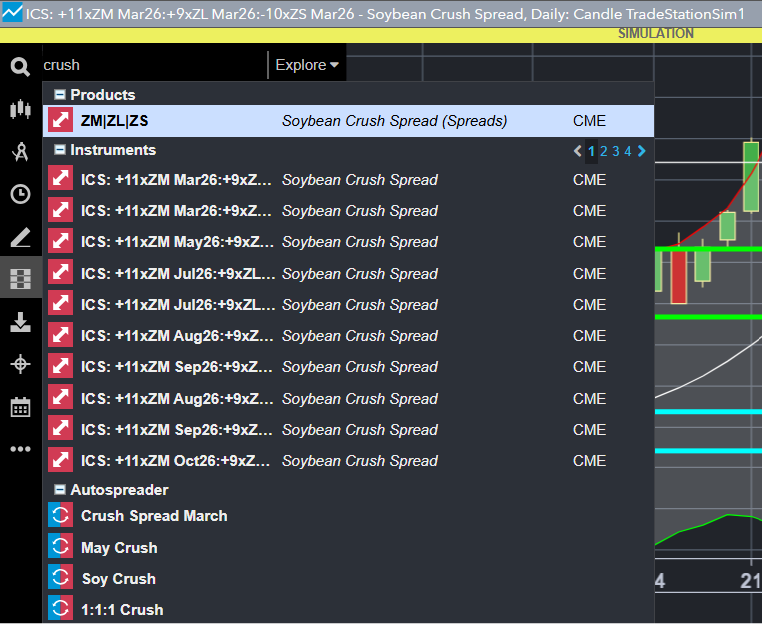
Task: Click the Crush Spread March autospreader icon
Action: [60, 515]
